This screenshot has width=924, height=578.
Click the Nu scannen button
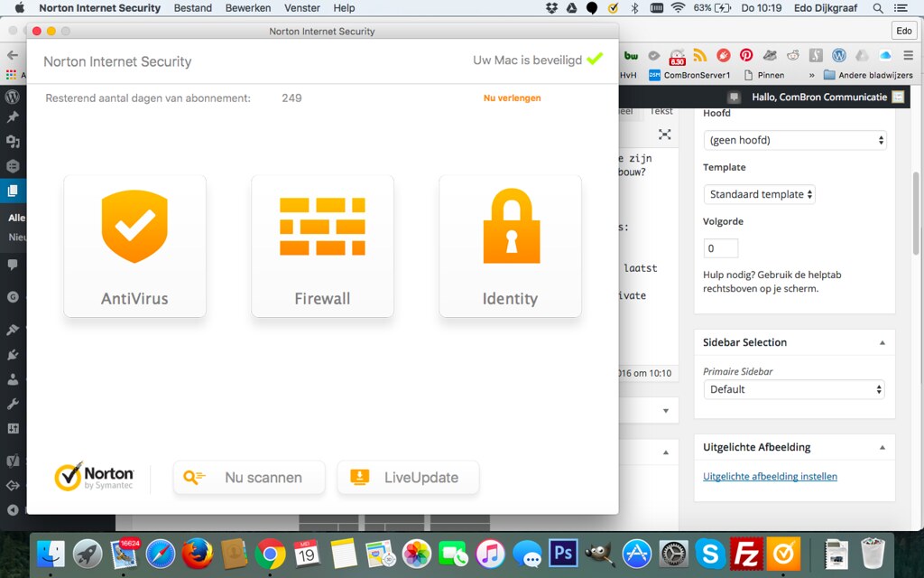[x=249, y=478]
